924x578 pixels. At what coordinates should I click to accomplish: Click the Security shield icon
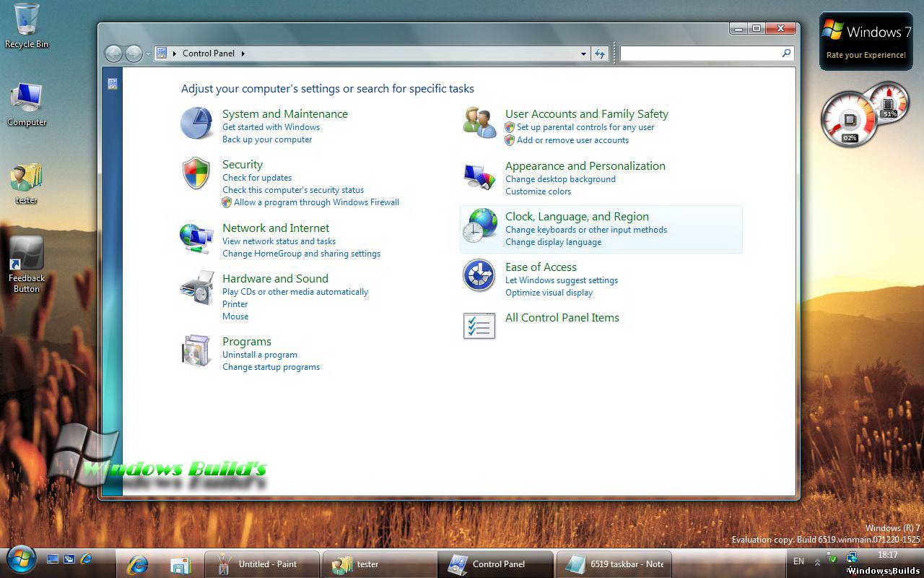pos(196,173)
